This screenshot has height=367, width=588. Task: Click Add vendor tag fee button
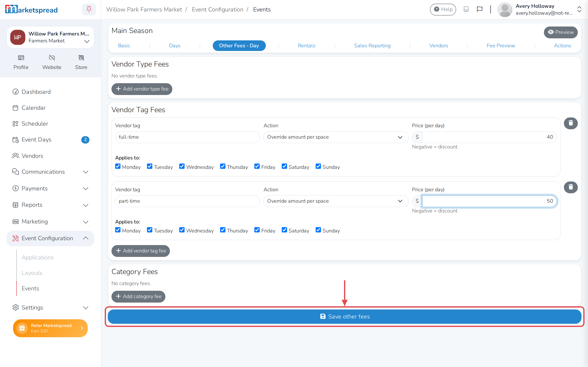pyautogui.click(x=141, y=251)
